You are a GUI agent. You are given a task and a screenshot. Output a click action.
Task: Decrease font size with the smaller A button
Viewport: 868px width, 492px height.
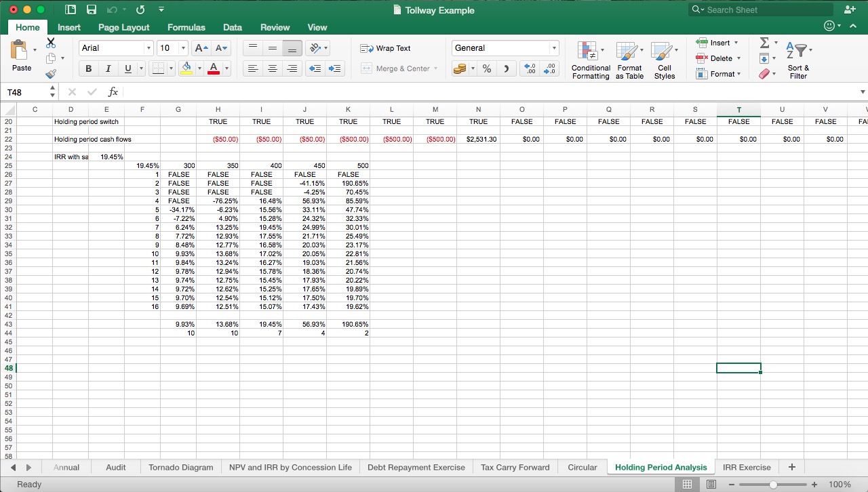point(221,48)
